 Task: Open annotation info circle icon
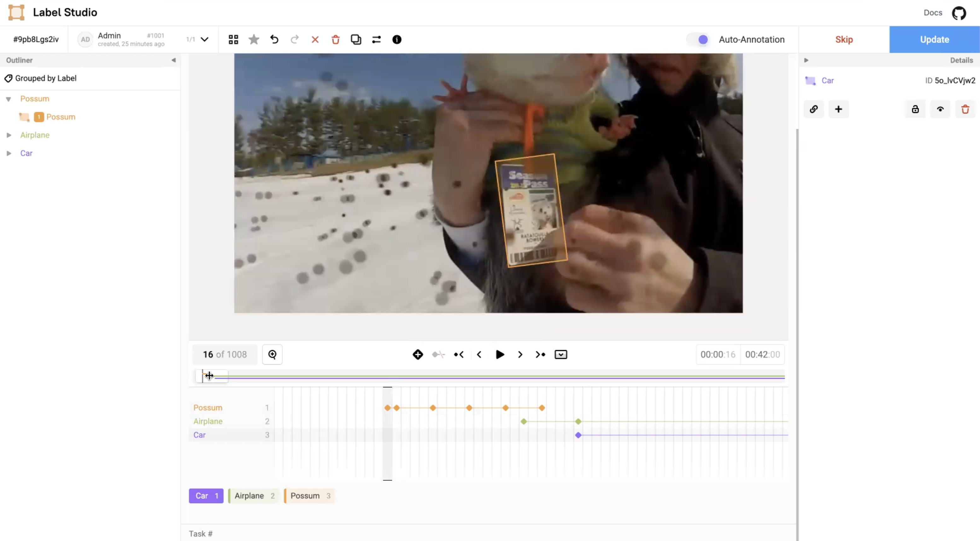tap(396, 39)
